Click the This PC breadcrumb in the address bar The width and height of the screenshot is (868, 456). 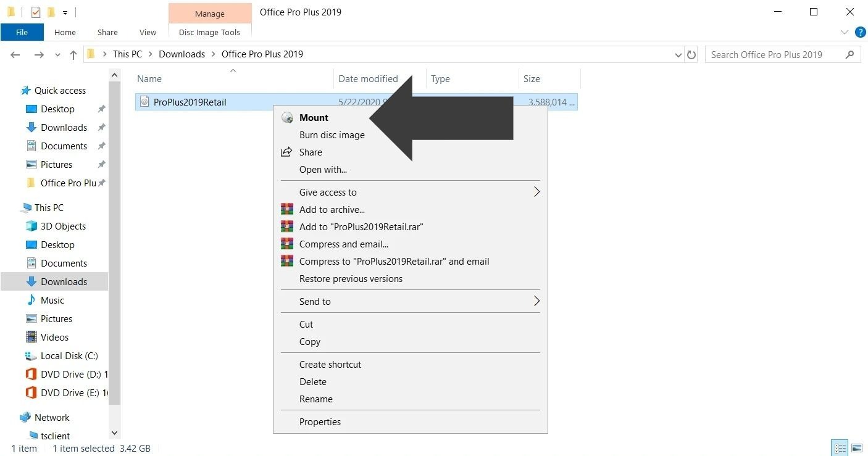[127, 54]
